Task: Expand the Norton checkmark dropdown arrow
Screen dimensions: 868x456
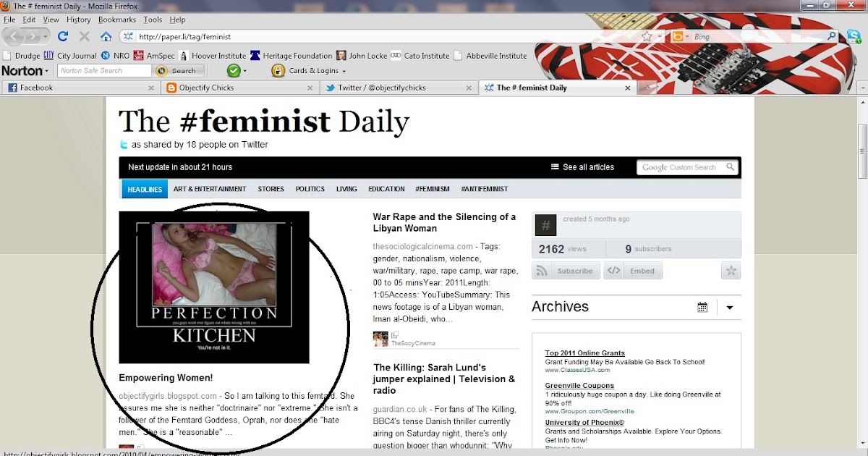Action: click(x=245, y=71)
